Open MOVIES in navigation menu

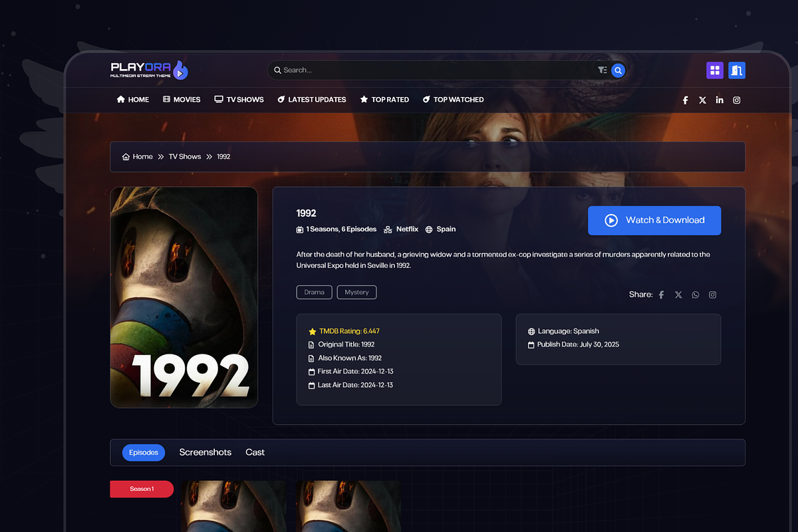point(182,100)
